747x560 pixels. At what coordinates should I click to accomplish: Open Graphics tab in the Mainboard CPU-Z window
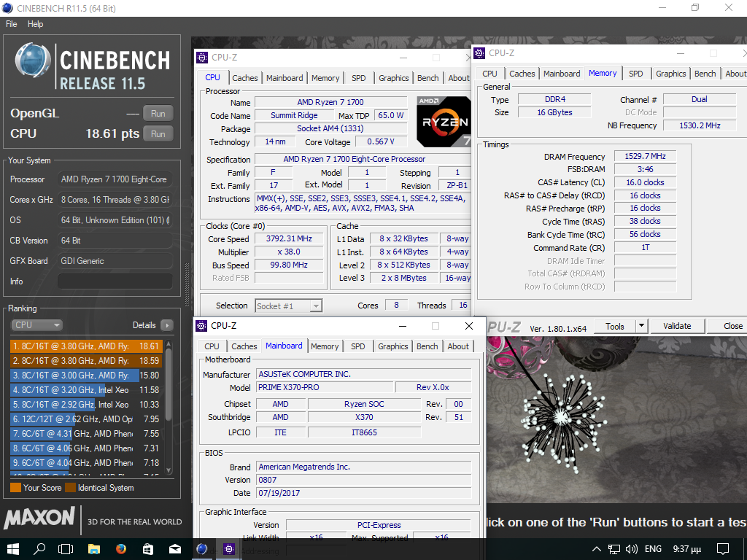(x=393, y=346)
